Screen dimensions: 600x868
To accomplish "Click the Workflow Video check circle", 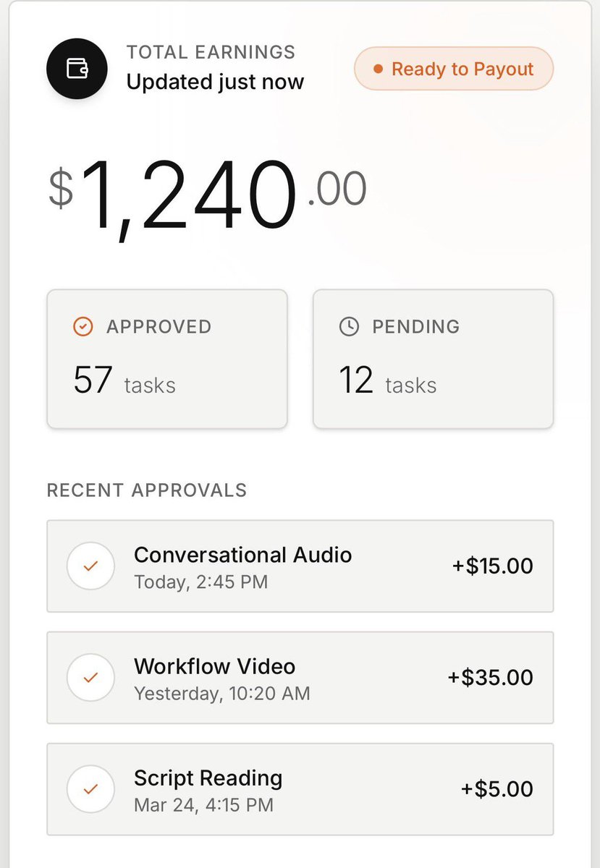I will point(90,678).
